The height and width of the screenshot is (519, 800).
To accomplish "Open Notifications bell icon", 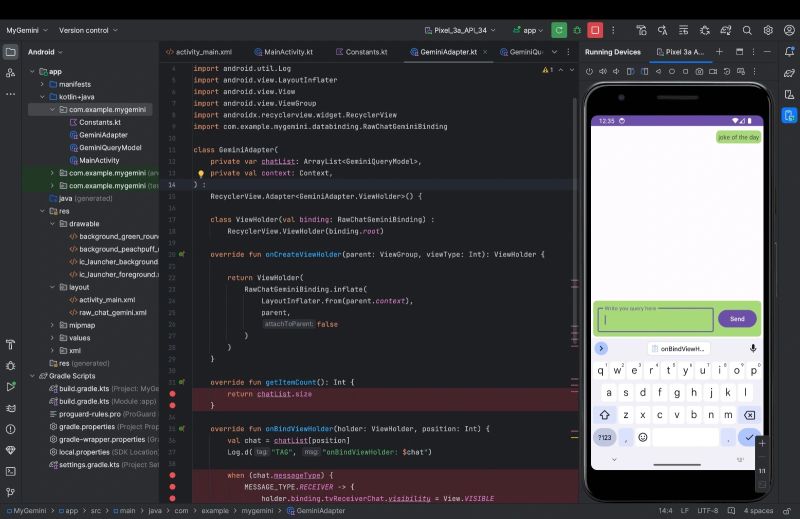I will pyautogui.click(x=789, y=52).
